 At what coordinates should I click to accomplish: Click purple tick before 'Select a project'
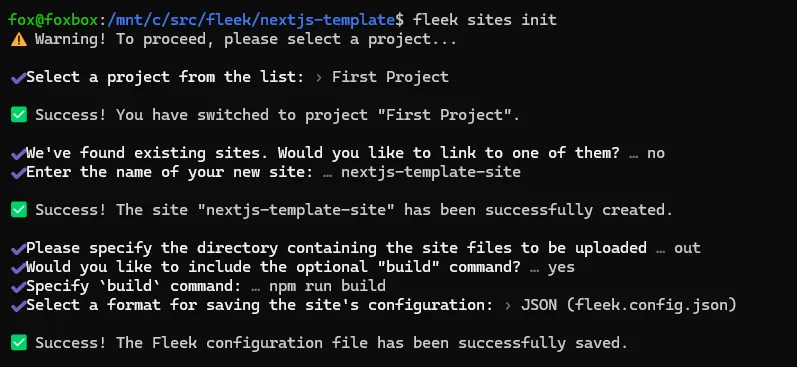tap(18, 78)
